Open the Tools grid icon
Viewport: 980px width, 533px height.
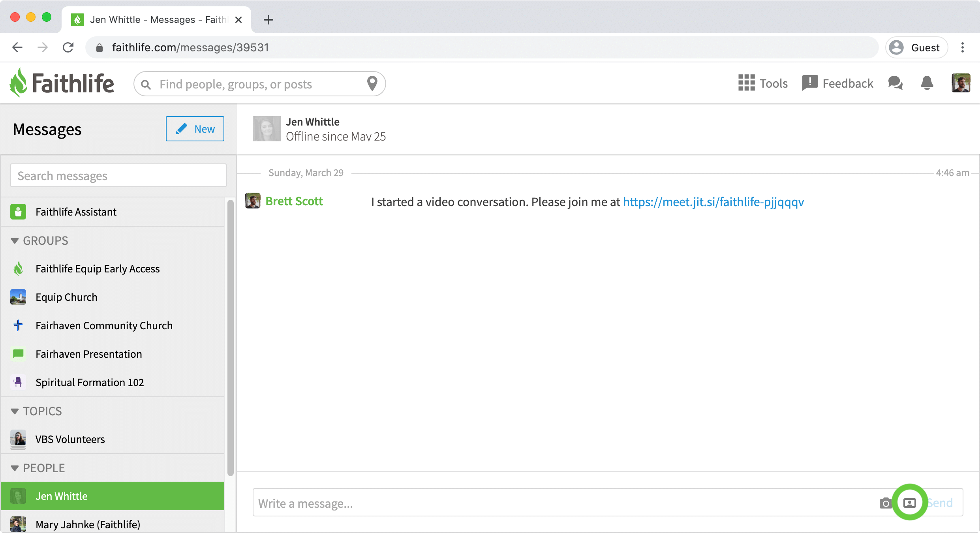point(746,83)
